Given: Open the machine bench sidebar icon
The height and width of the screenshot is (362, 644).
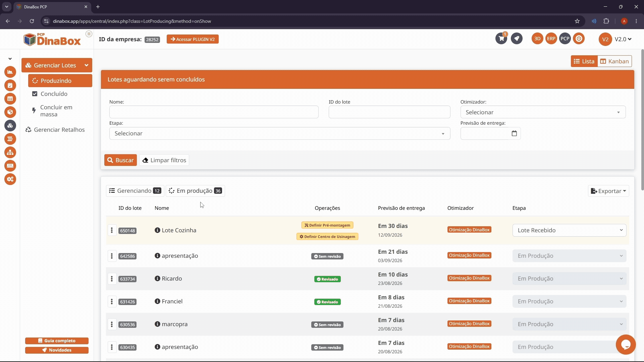Looking at the screenshot, I should (x=10, y=166).
